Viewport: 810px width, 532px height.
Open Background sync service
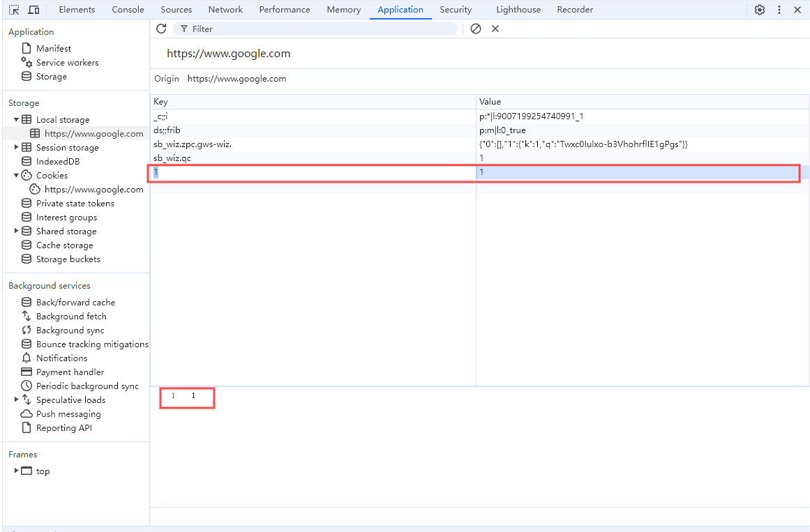click(x=70, y=330)
